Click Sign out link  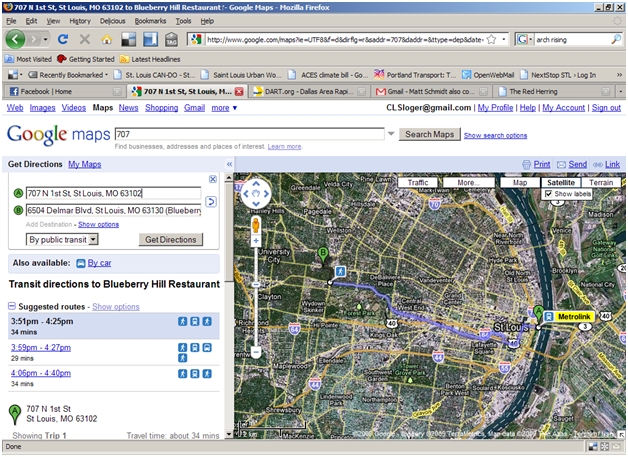606,108
